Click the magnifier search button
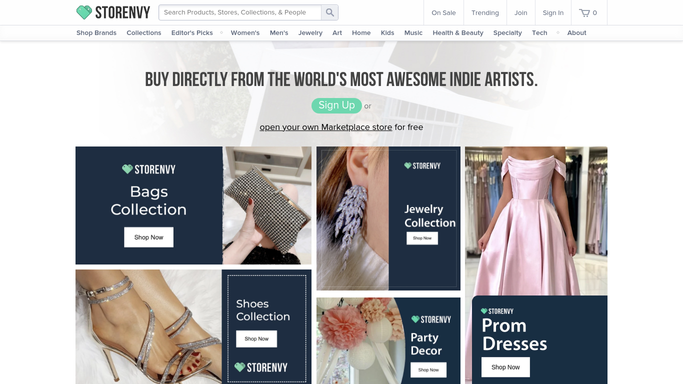 (330, 13)
